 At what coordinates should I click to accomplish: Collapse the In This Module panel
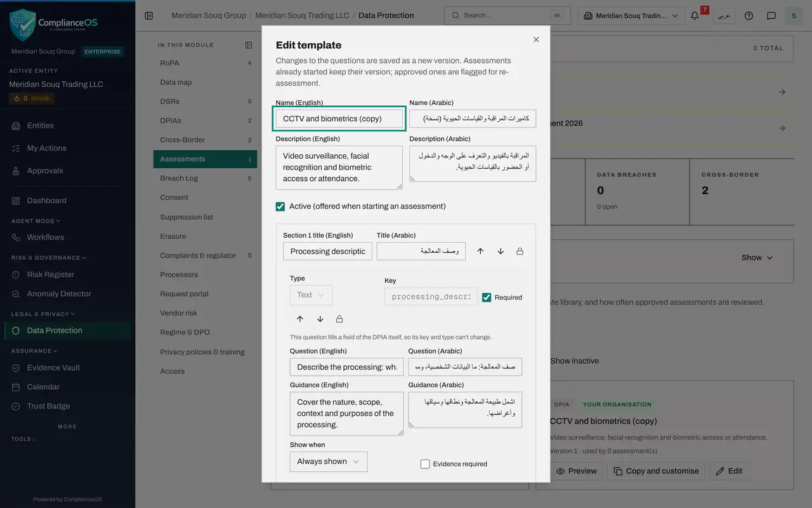[x=249, y=45]
